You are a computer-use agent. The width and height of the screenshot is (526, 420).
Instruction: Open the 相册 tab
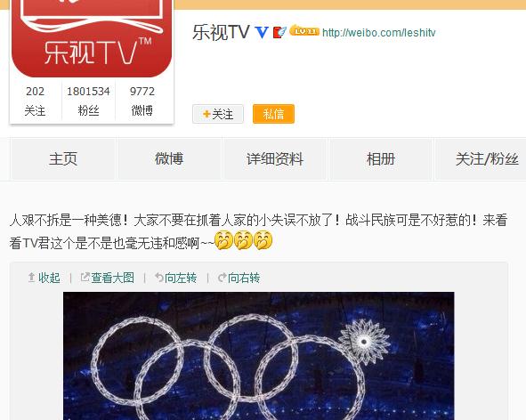(x=380, y=158)
